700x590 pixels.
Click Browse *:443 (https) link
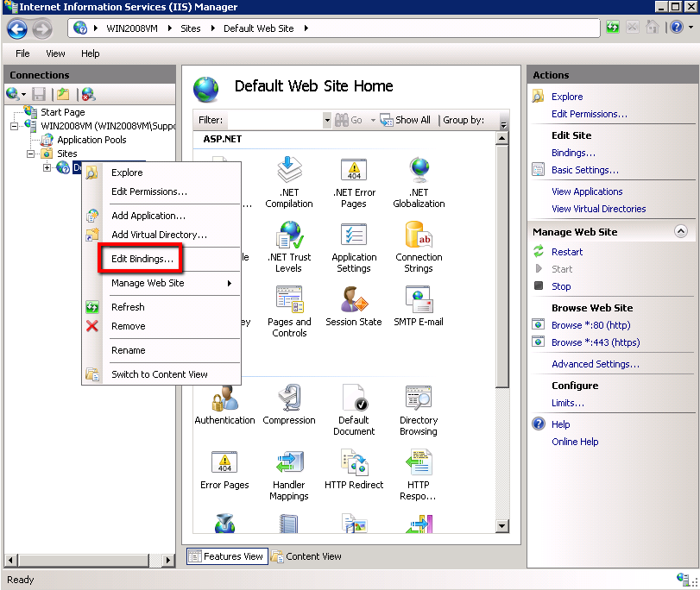click(x=596, y=342)
